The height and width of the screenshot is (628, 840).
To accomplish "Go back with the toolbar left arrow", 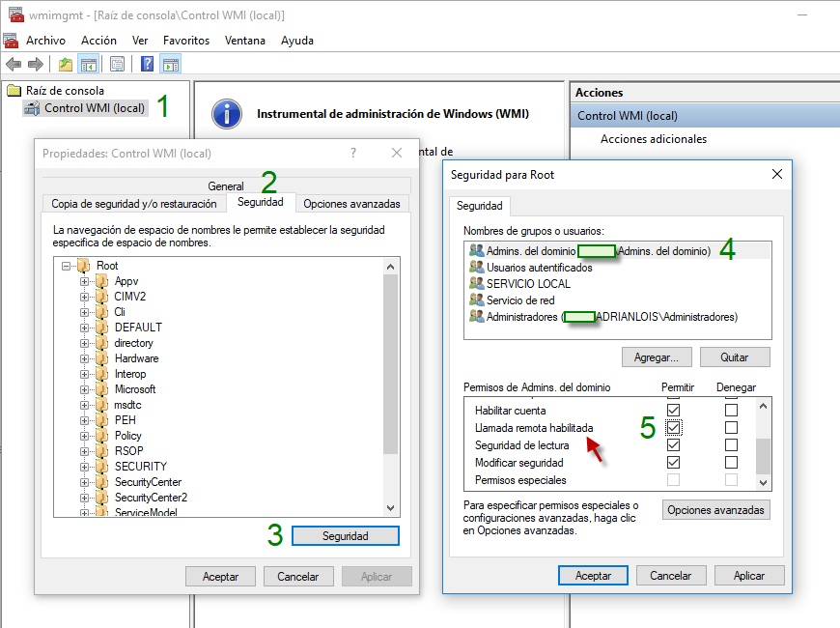I will tap(14, 65).
